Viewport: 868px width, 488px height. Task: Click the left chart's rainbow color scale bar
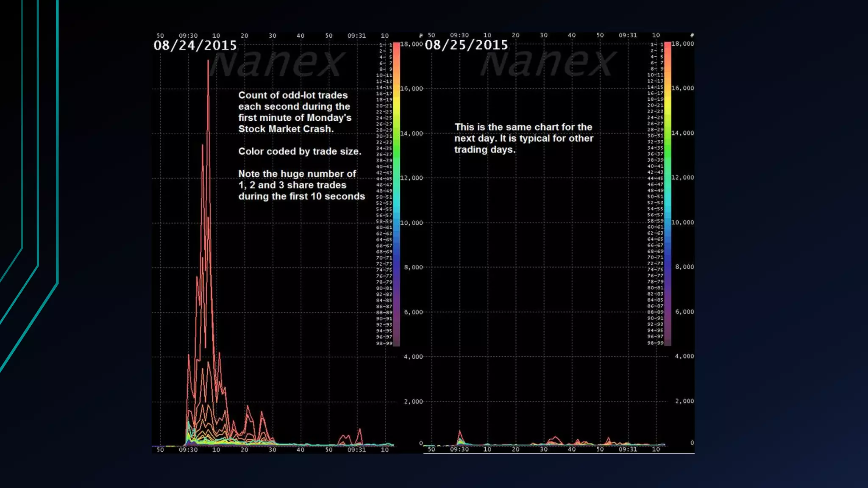(x=396, y=194)
